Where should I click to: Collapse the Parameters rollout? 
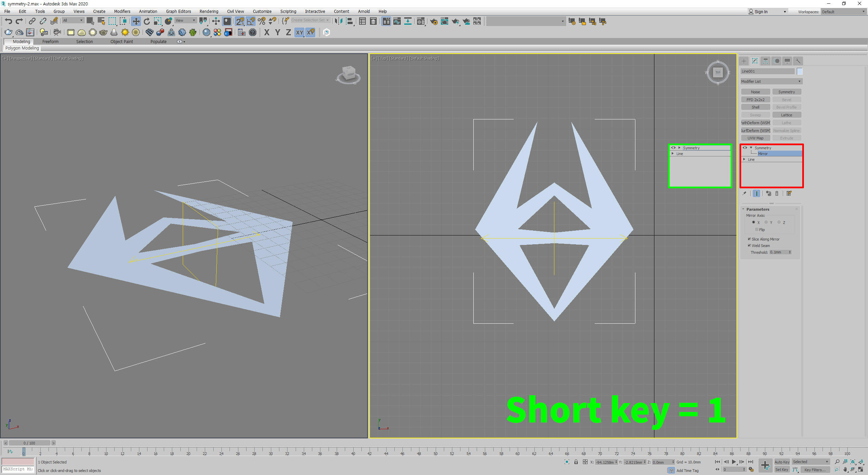pos(757,209)
